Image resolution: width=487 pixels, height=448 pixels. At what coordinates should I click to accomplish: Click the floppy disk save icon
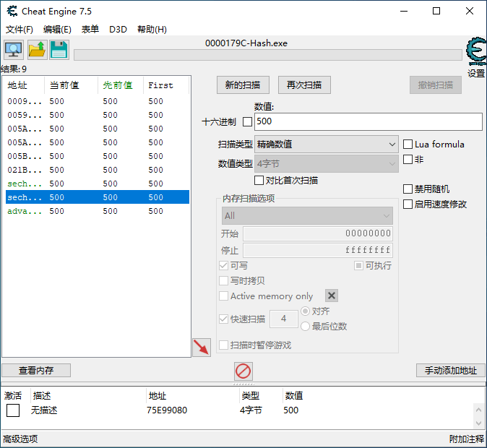point(59,50)
